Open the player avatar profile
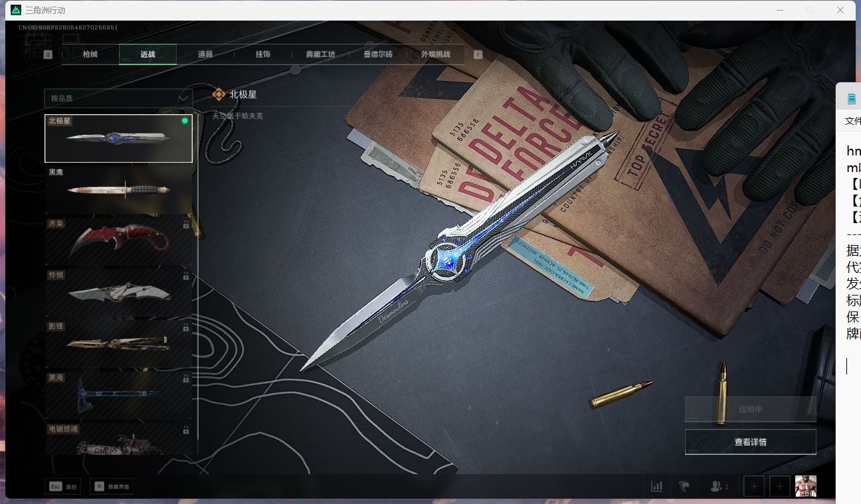Image resolution: width=861 pixels, height=504 pixels. 805,486
